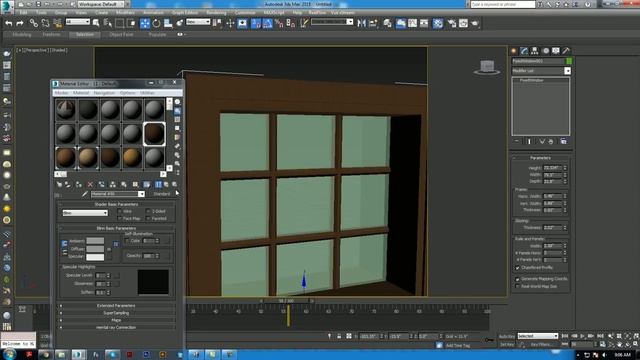Screen dimensions: 640x360
Task: Open the reference coordinate View dropdown
Action: click(x=198, y=22)
